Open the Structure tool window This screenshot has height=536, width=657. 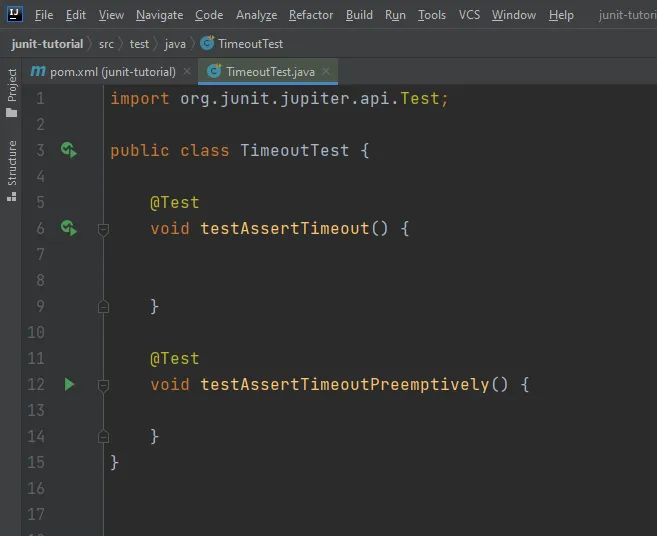(12, 171)
